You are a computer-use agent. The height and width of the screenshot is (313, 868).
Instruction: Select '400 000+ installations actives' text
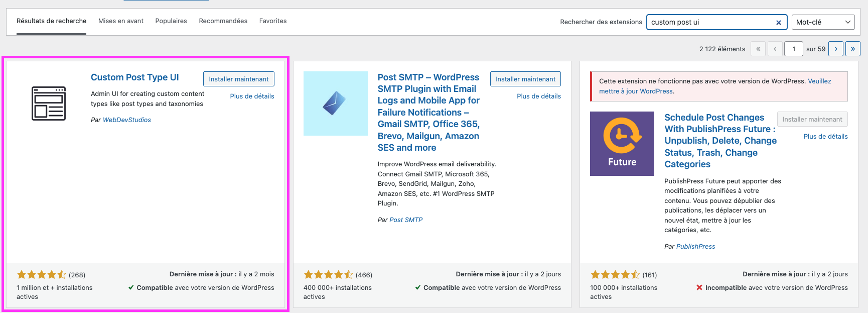point(338,292)
